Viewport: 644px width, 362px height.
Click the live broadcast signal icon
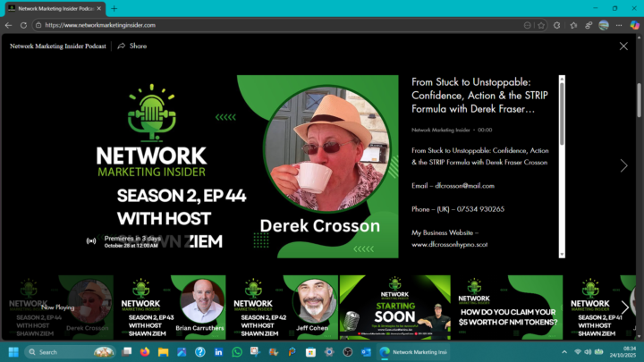click(x=91, y=241)
